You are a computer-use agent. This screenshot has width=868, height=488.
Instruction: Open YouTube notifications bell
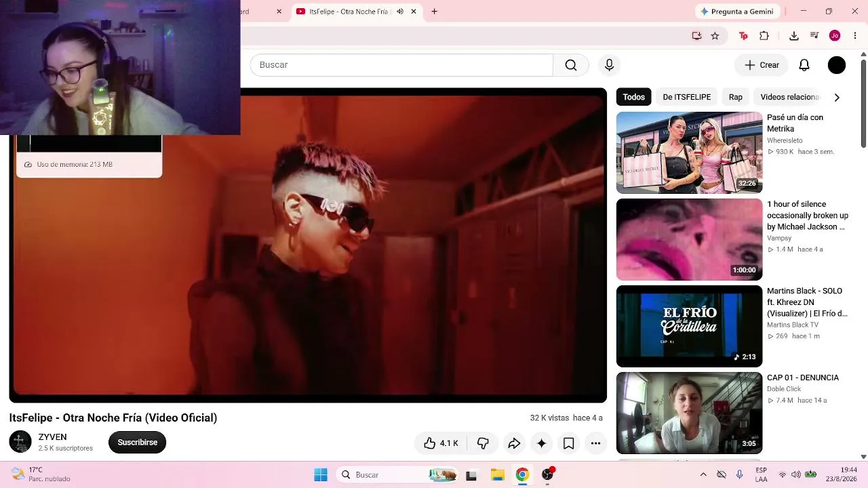pos(804,65)
